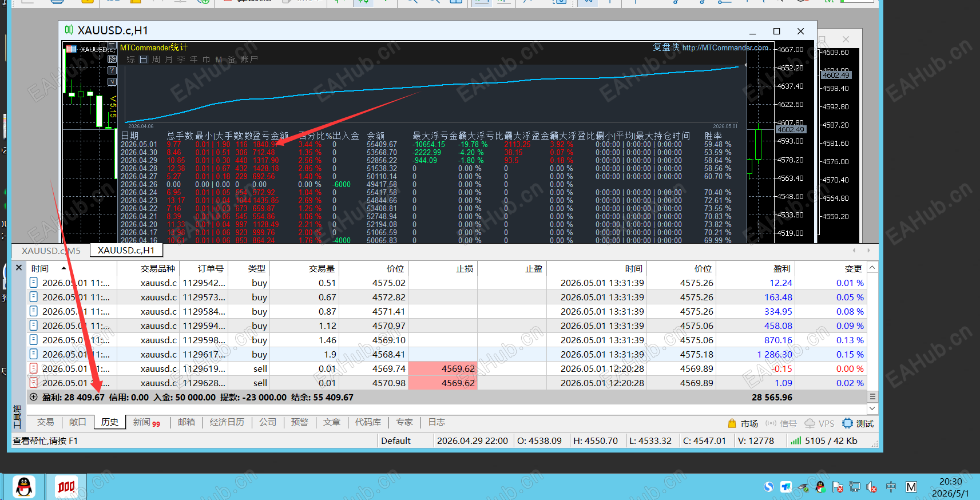Open the 信号 signals button
The image size is (980, 500).
[781, 423]
